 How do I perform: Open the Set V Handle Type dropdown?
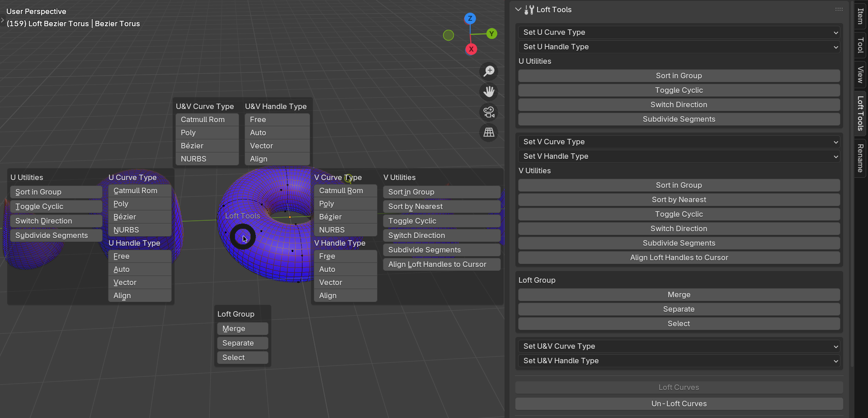tap(679, 156)
